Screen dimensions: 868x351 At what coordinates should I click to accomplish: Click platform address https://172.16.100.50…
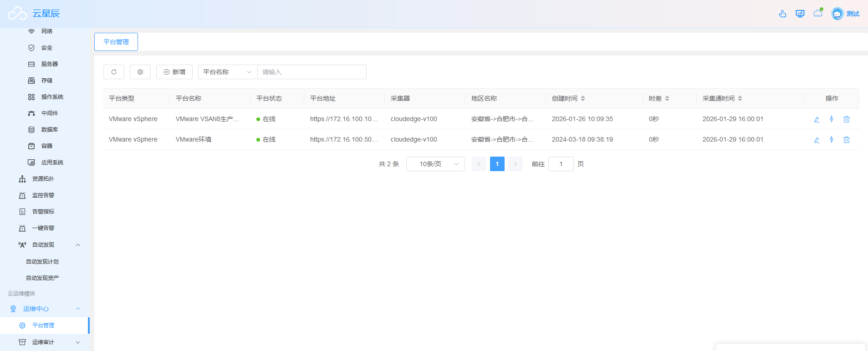coord(344,139)
